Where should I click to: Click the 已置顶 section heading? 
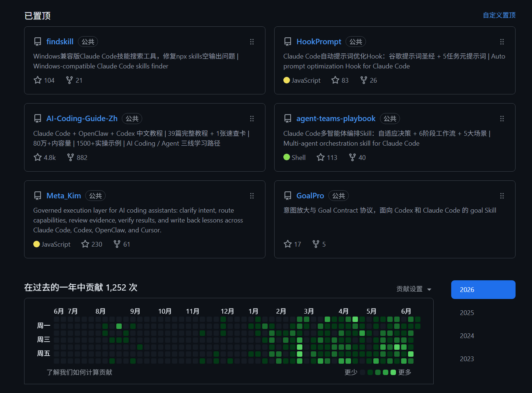(x=37, y=16)
